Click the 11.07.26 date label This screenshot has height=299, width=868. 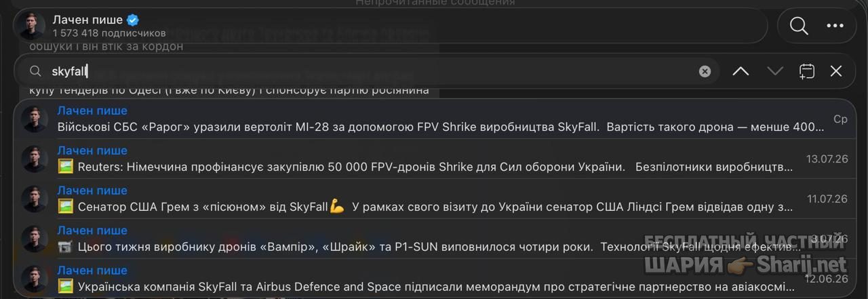827,199
